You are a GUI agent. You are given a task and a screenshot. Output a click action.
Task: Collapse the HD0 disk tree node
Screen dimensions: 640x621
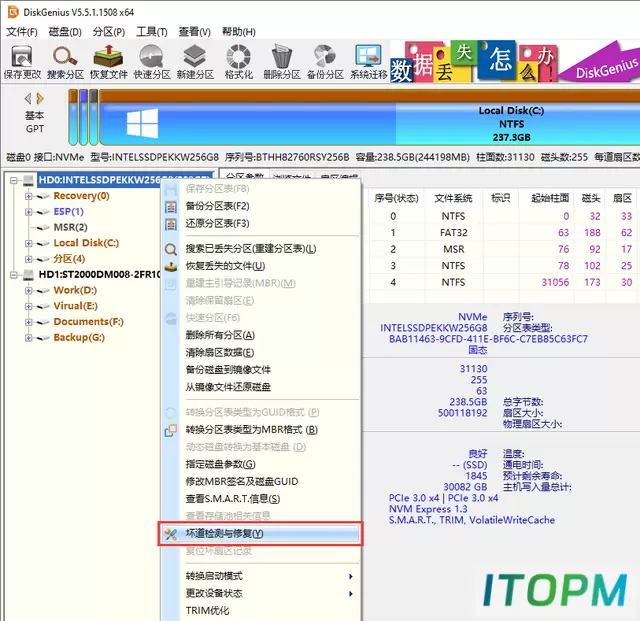click(x=14, y=180)
